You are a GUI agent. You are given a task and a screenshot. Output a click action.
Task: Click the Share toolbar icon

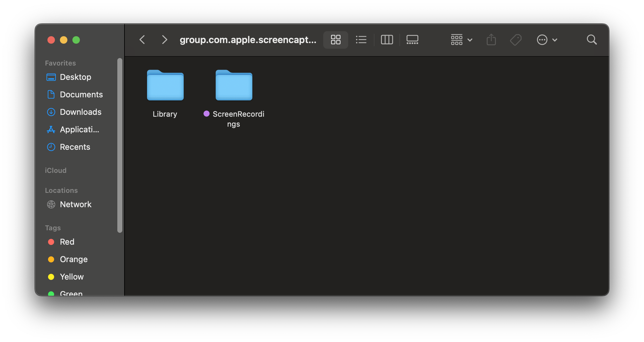pos(491,40)
